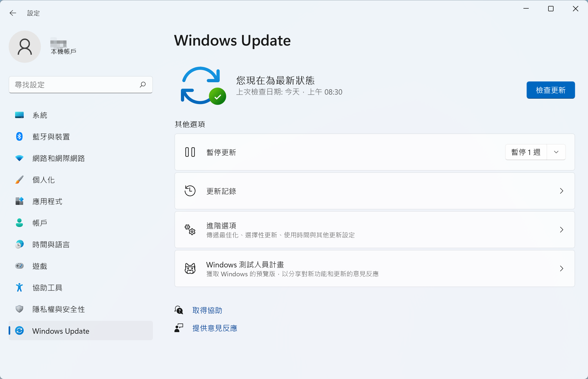The height and width of the screenshot is (379, 588).
Task: Click the Bluetooth icon for 藍牙與裝置
Action: (19, 137)
